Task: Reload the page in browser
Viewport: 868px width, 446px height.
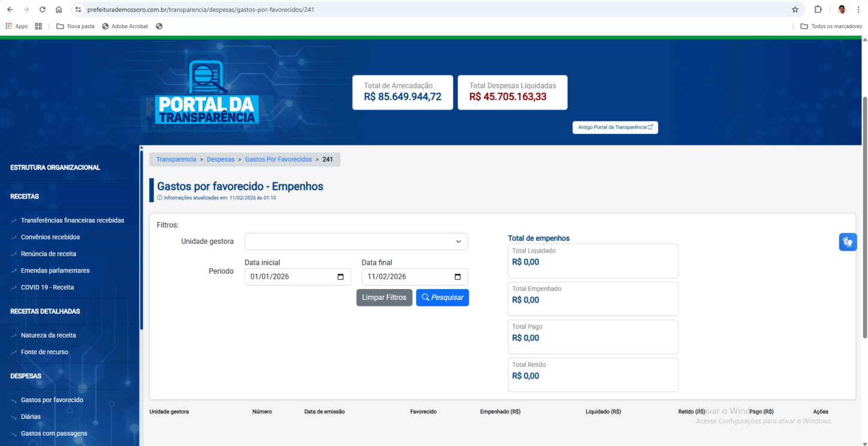Action: click(43, 10)
